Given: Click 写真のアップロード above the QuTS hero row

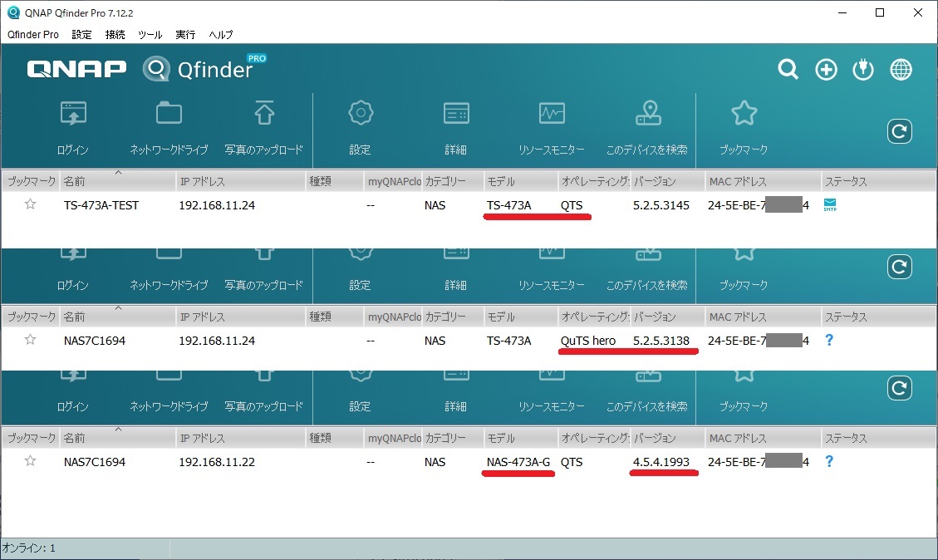Looking at the screenshot, I should pyautogui.click(x=264, y=285).
